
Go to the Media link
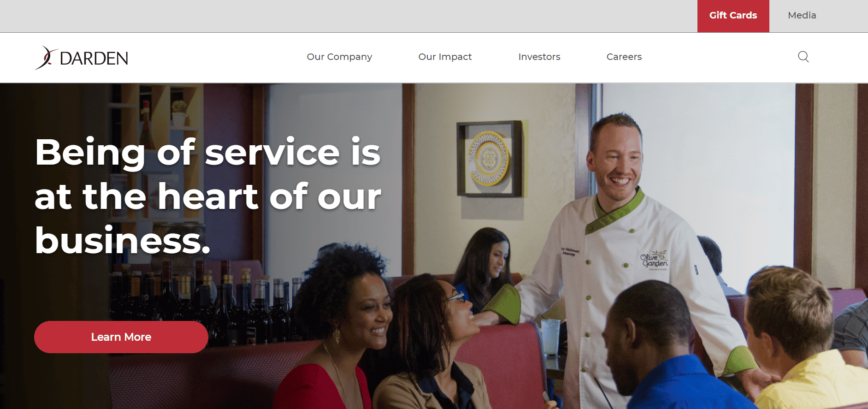(802, 15)
